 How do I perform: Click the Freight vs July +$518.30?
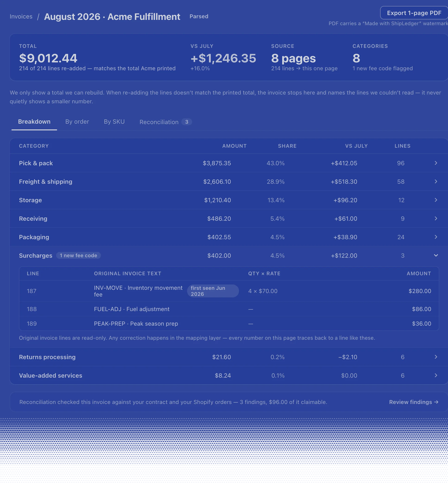pos(344,181)
